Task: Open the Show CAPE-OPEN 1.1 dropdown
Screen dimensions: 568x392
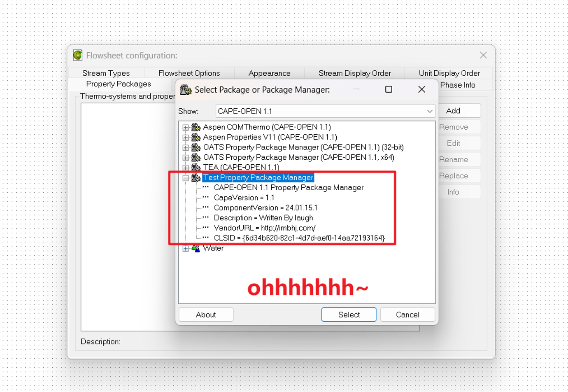Action: click(x=429, y=111)
